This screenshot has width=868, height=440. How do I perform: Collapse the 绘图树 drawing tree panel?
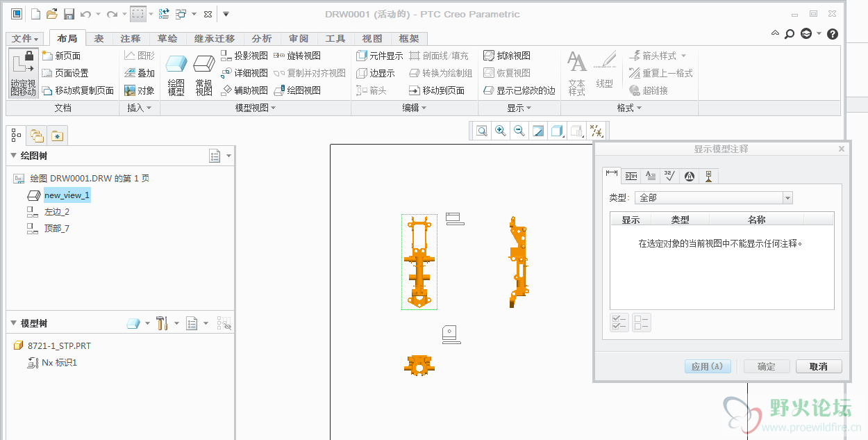[13, 156]
